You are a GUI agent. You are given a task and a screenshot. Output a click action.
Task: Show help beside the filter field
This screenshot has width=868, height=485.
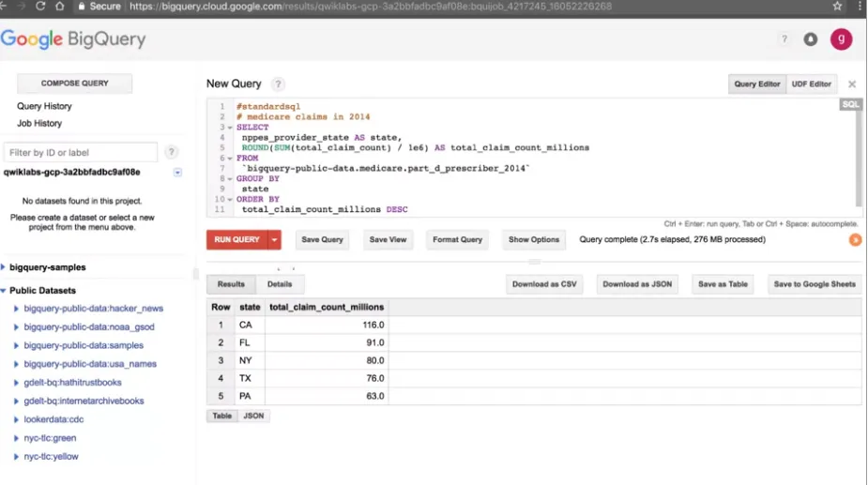(x=171, y=152)
